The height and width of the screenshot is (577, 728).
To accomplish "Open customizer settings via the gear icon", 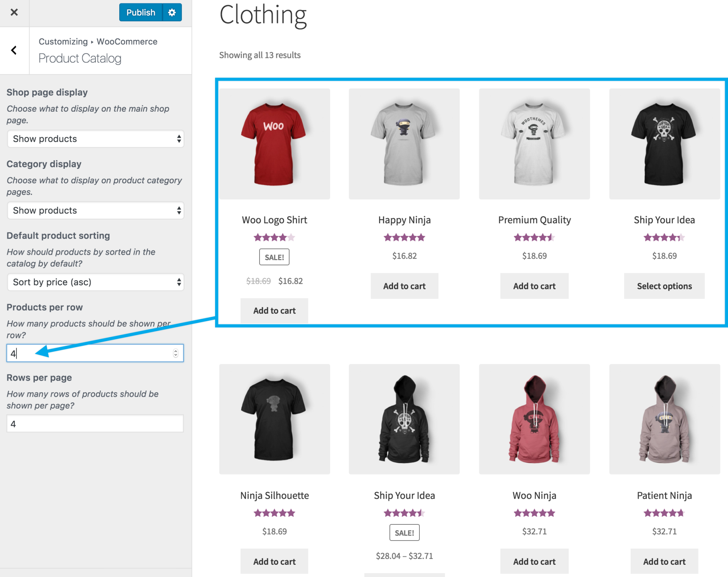I will pyautogui.click(x=172, y=12).
